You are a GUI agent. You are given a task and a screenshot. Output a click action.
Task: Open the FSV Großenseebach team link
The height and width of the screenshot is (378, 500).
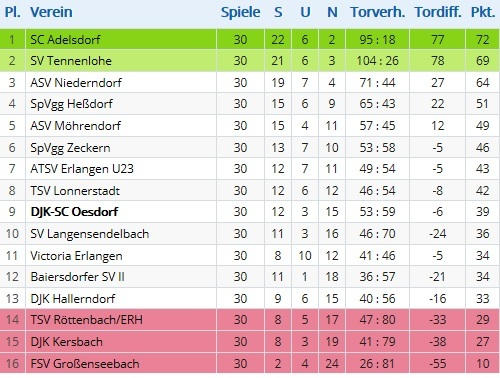(x=85, y=364)
